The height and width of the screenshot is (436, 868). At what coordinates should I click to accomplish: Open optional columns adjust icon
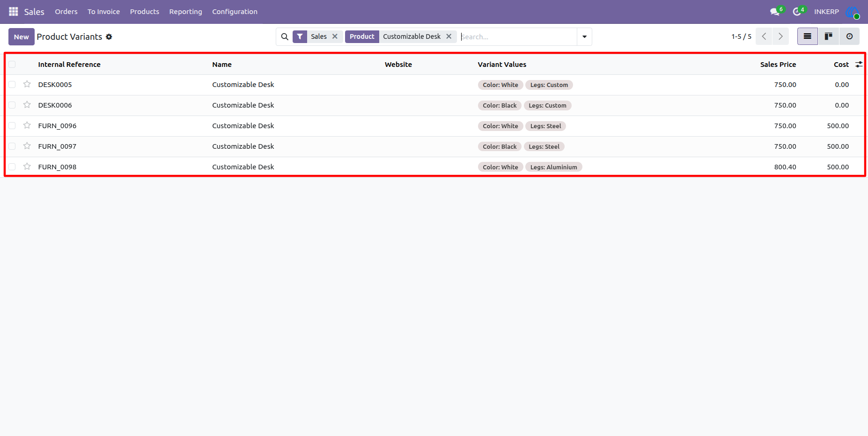pos(859,65)
